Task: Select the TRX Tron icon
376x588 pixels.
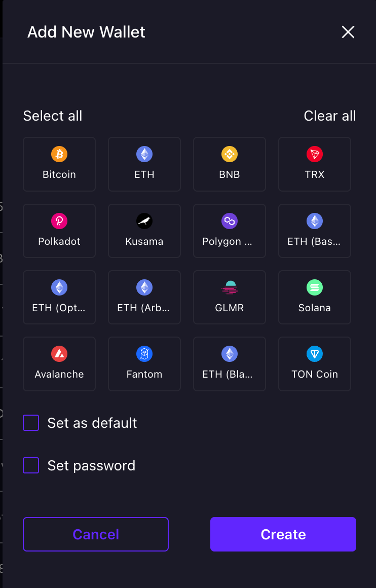Action: click(x=315, y=154)
